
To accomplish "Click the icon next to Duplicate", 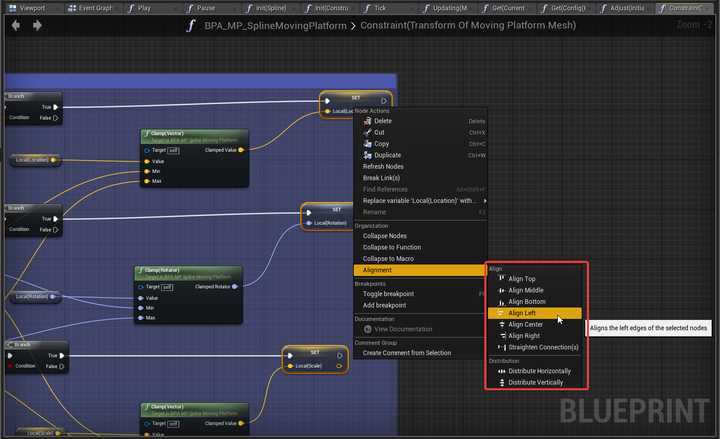I will point(367,155).
